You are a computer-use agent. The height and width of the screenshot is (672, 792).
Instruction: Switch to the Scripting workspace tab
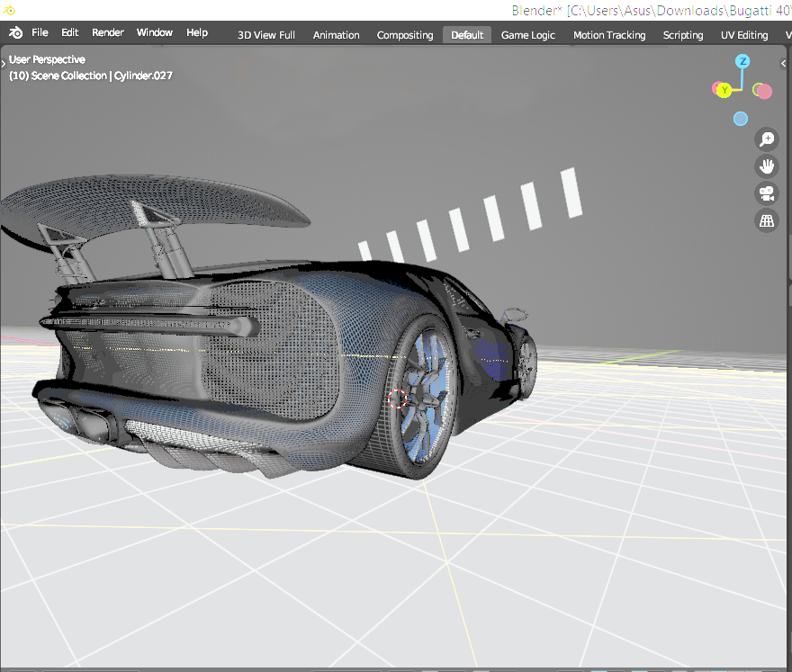pyautogui.click(x=683, y=35)
